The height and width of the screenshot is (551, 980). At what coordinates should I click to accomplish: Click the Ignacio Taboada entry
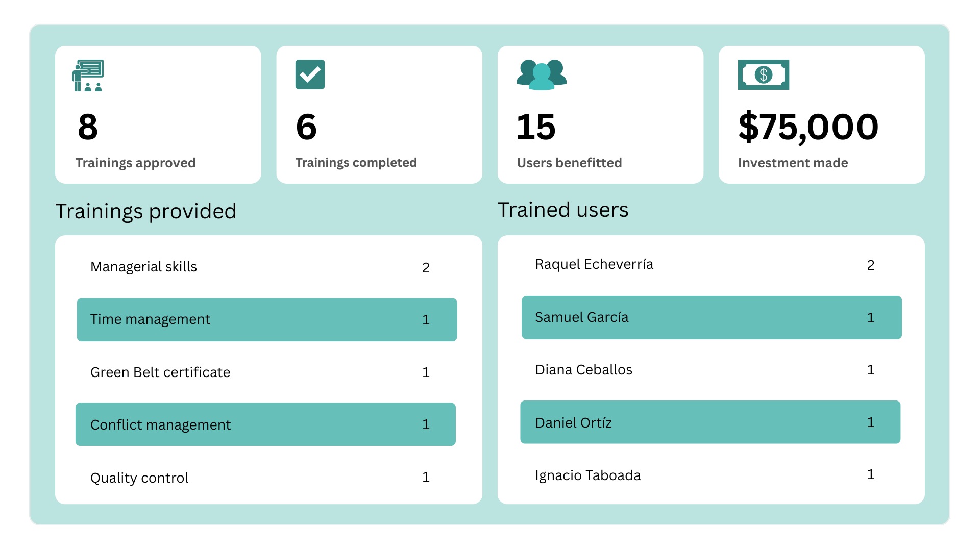pyautogui.click(x=587, y=475)
